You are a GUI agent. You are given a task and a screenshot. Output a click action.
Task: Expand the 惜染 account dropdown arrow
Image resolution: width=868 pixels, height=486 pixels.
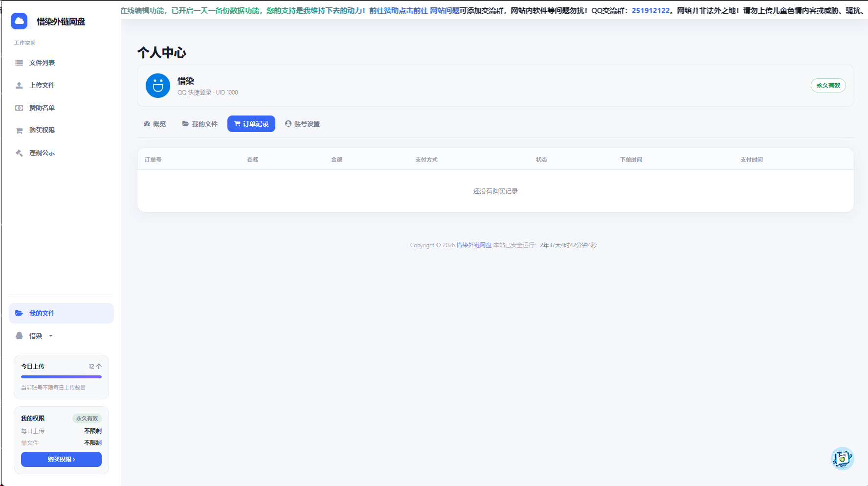point(51,336)
